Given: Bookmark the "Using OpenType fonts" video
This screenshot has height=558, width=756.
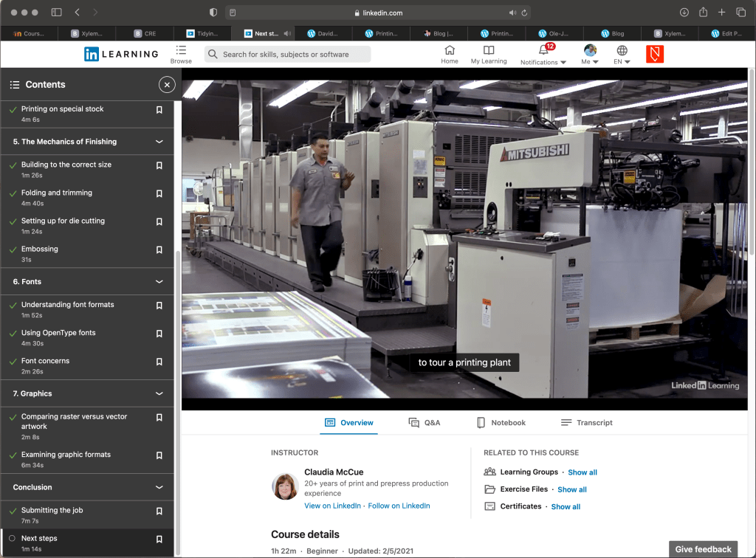Looking at the screenshot, I should (159, 334).
